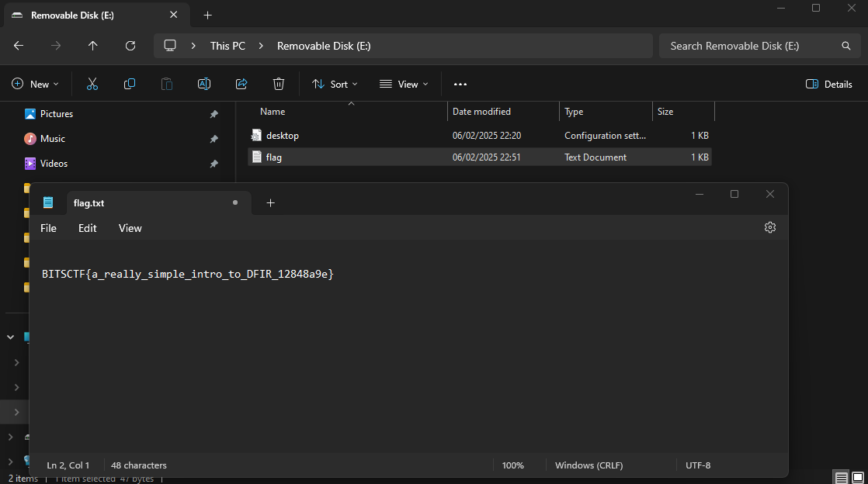This screenshot has height=484, width=868.
Task: Click the Delete trash icon
Action: (x=279, y=84)
